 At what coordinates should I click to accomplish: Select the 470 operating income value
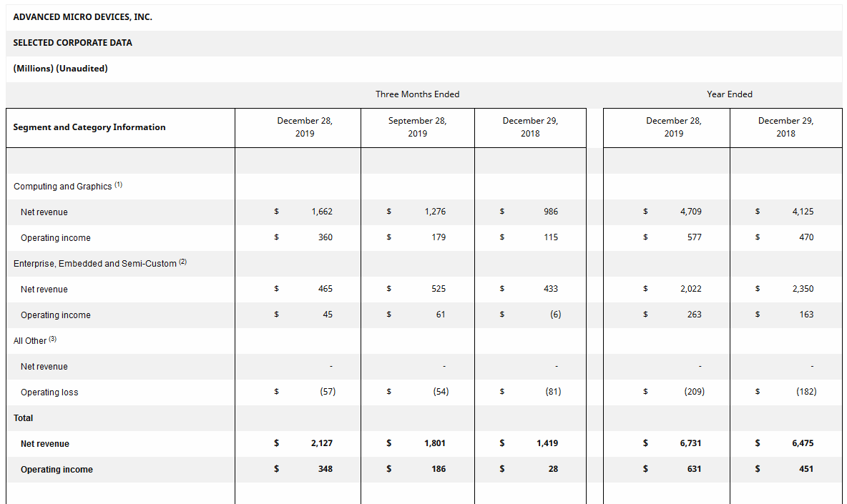tap(806, 237)
